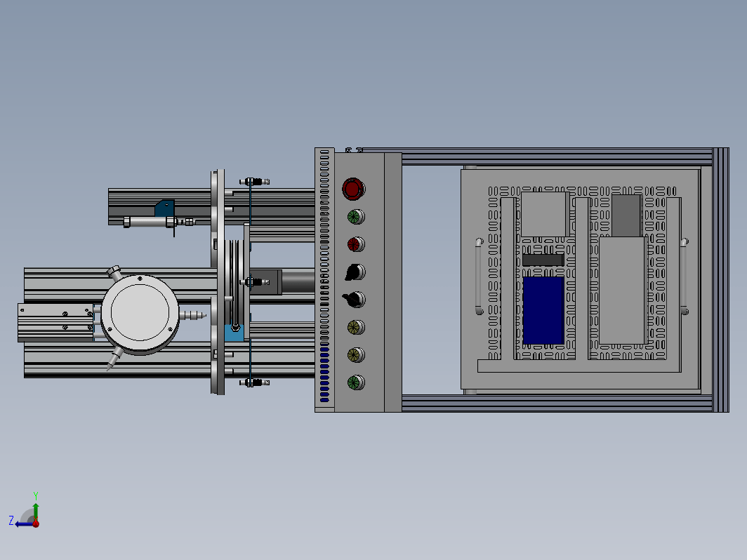Screen dimensions: 747x560
Task: Pick the lower black selector switch knob
Action: point(354,300)
